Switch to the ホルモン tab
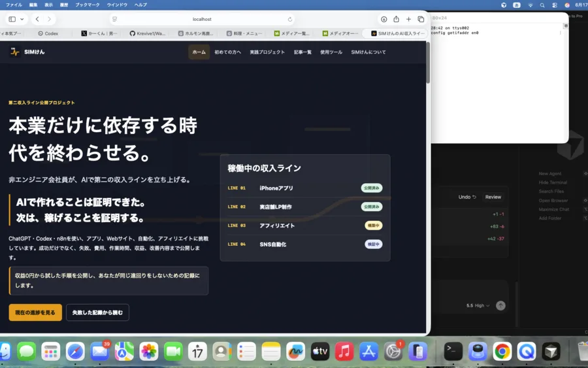The height and width of the screenshot is (368, 588). [196, 33]
